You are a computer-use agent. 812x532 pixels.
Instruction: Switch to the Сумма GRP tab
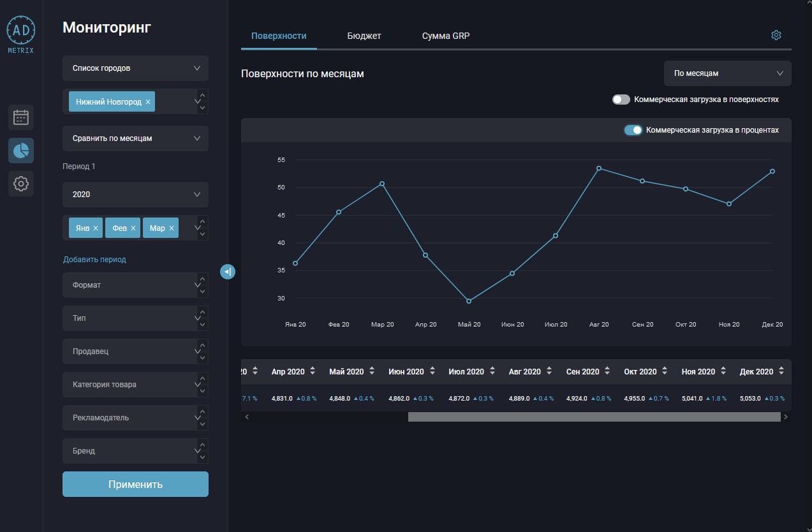click(x=446, y=36)
